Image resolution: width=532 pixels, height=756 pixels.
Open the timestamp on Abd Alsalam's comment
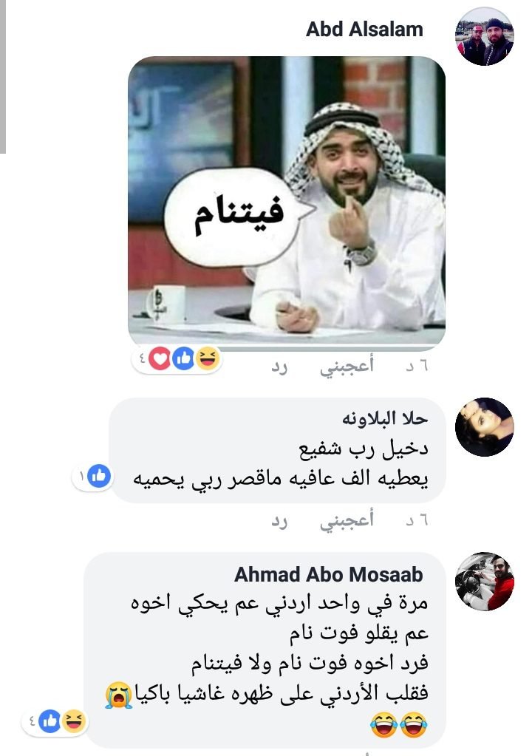coord(417,367)
